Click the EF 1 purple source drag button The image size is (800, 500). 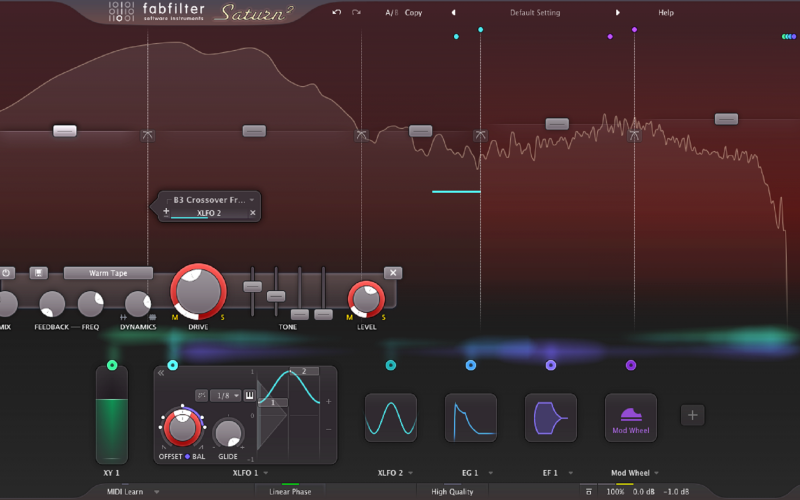(551, 365)
